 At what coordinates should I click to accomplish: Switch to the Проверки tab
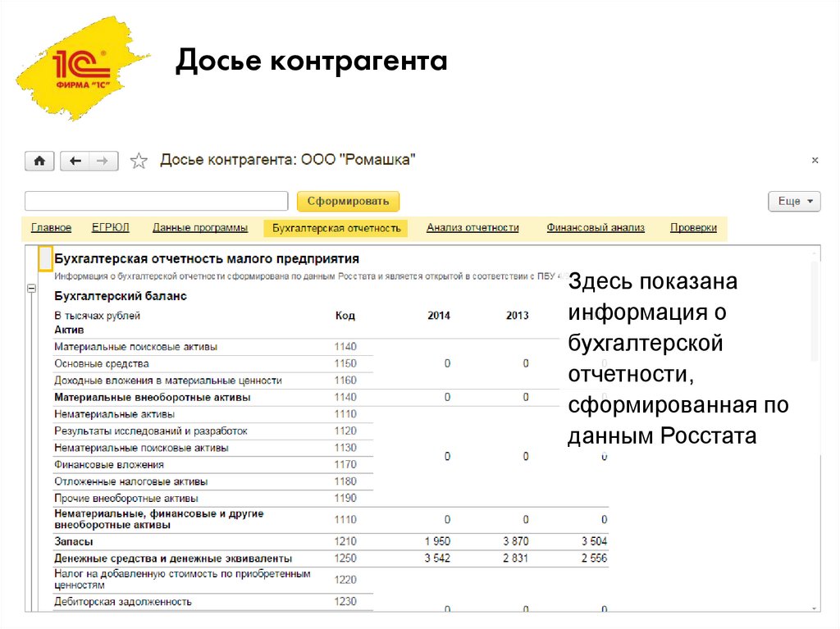[693, 228]
